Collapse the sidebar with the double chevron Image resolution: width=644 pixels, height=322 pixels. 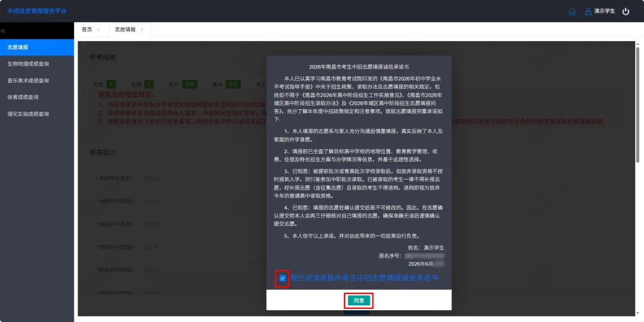tap(3, 31)
